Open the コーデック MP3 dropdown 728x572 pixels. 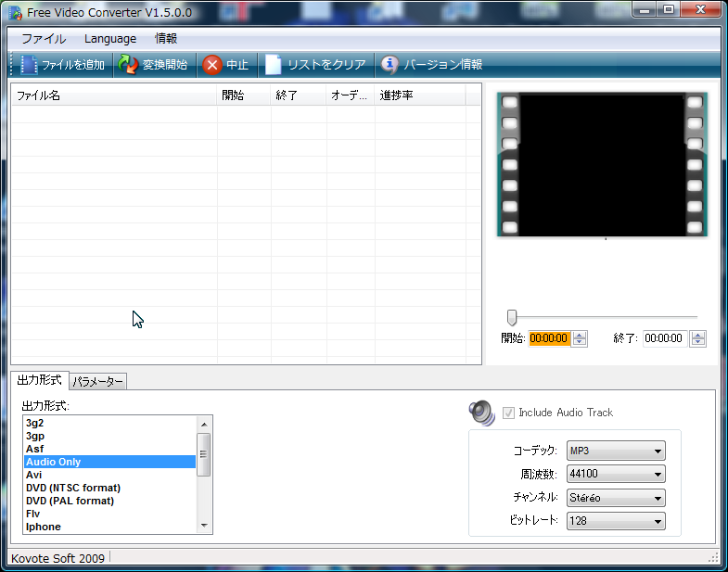(616, 451)
